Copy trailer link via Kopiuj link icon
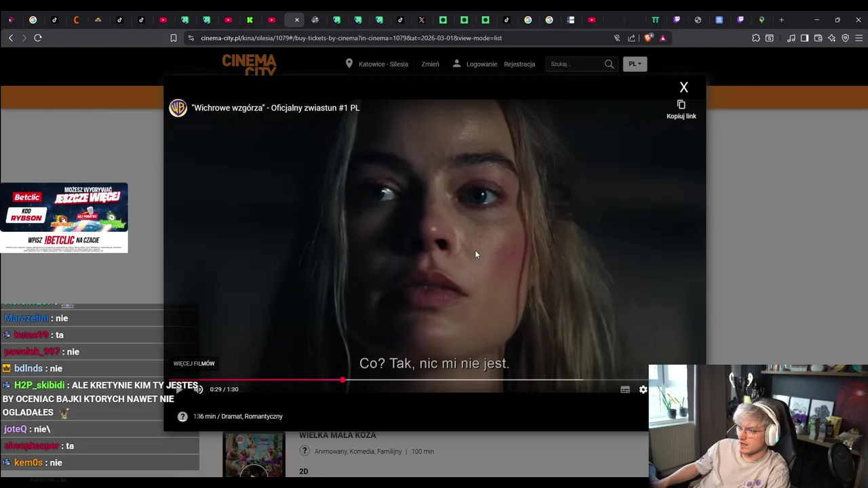This screenshot has width=868, height=488. point(682,109)
